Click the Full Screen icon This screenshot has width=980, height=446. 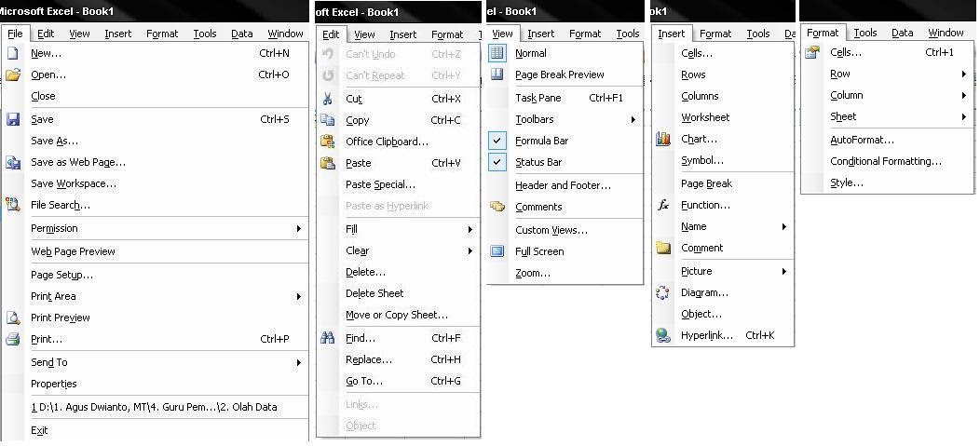point(497,251)
